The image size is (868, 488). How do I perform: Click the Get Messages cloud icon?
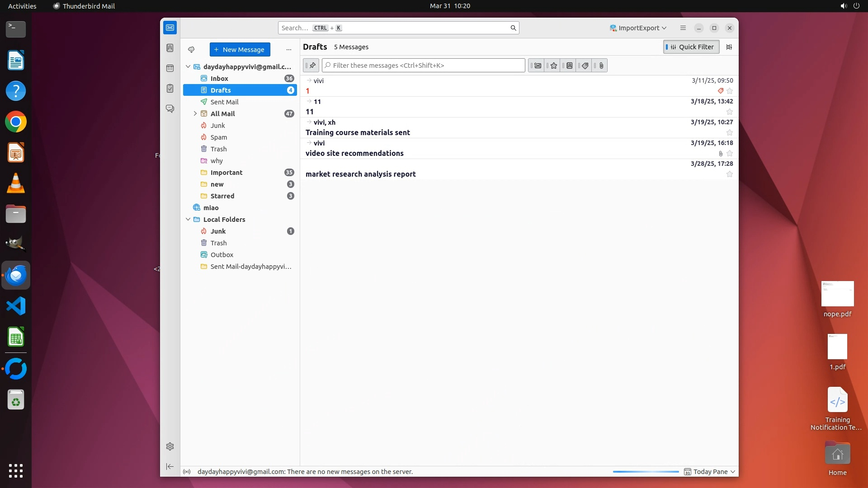(x=191, y=50)
